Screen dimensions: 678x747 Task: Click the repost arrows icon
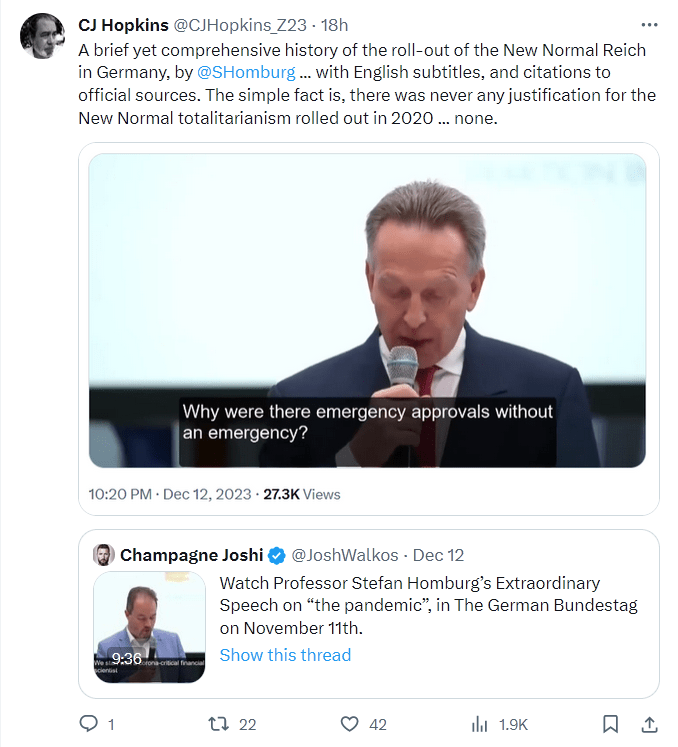(218, 723)
